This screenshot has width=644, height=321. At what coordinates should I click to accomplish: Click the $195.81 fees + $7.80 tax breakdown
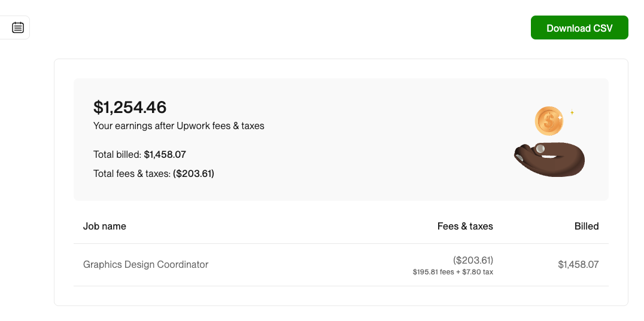(x=452, y=272)
